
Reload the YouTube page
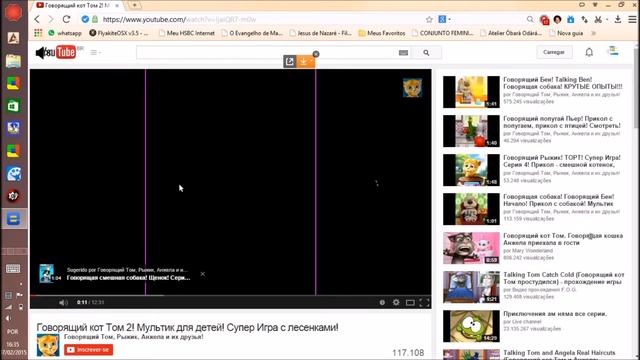tap(66, 19)
